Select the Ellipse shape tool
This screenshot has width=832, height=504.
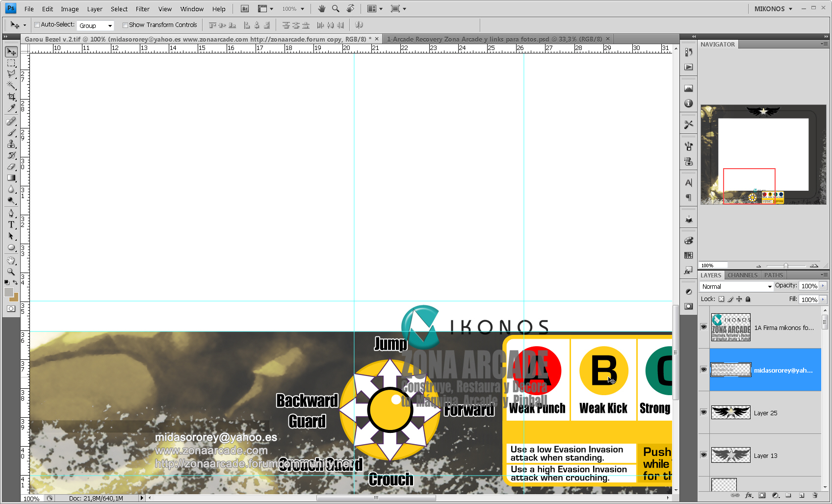(x=11, y=247)
